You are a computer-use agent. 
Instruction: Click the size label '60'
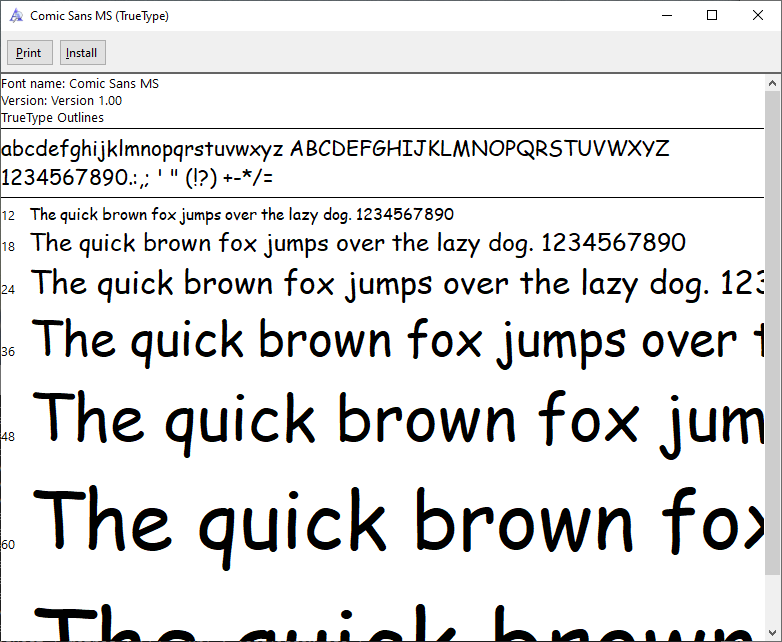[x=8, y=545]
